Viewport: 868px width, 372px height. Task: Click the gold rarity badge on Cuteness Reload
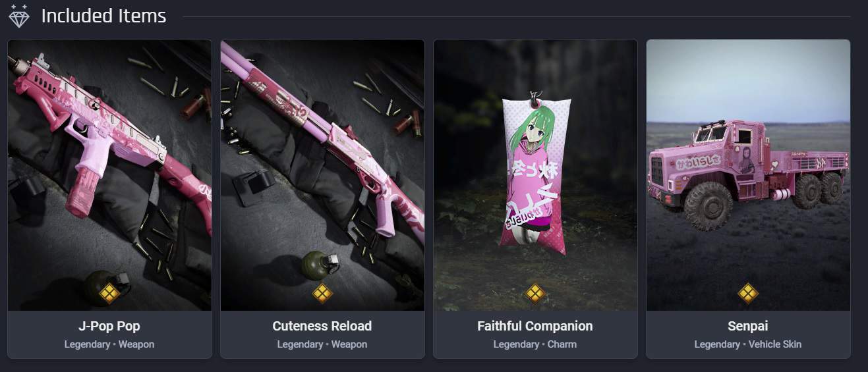pos(322,292)
